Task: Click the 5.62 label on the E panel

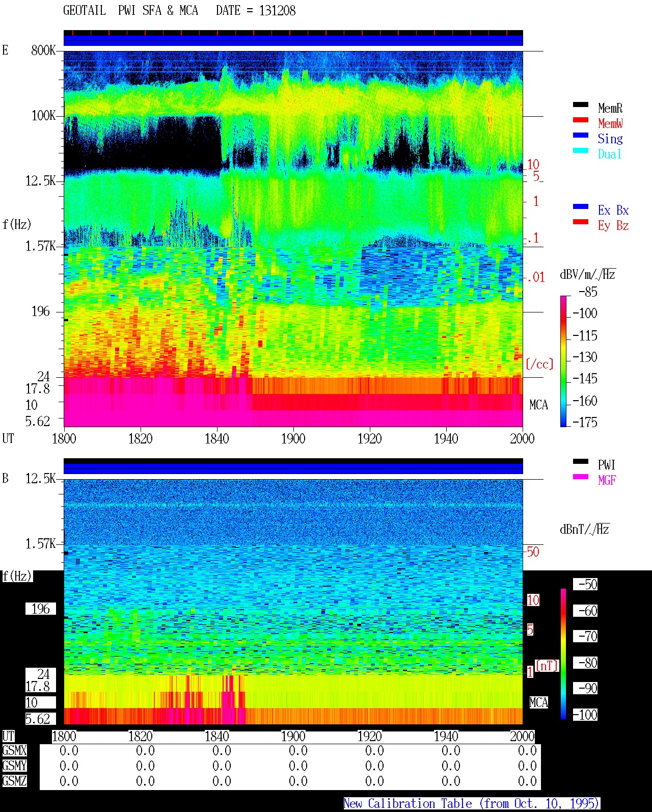Action: point(38,422)
